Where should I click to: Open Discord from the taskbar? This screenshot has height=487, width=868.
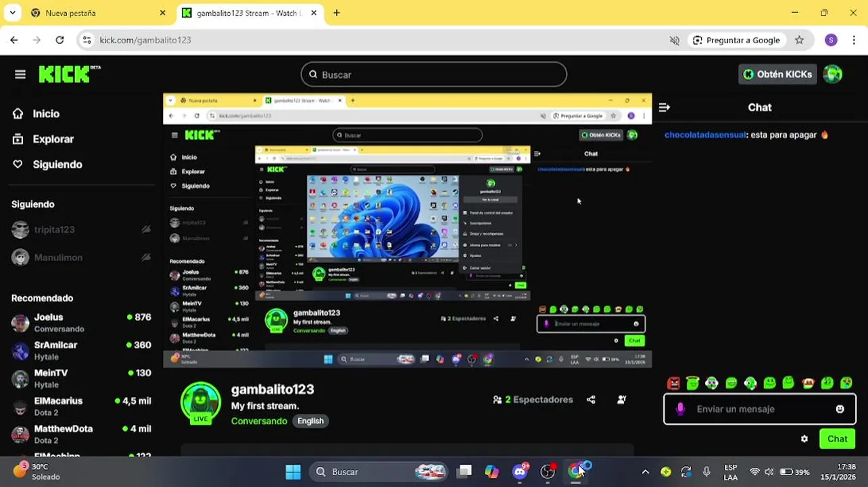(x=520, y=471)
